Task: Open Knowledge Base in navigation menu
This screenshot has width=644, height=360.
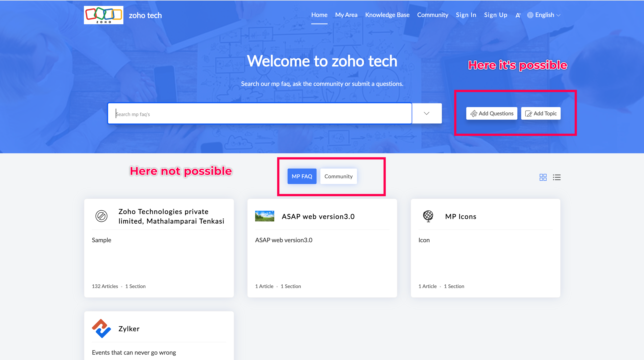Action: coord(387,15)
